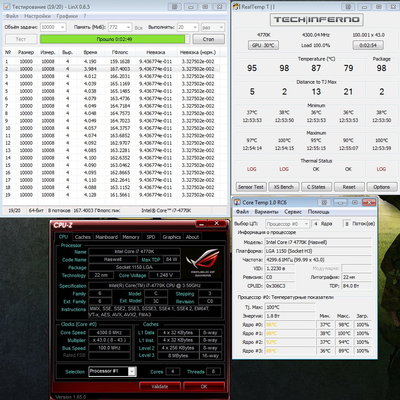Click the Core Temp title bar icon
This screenshot has height=400, width=400.
click(x=237, y=202)
